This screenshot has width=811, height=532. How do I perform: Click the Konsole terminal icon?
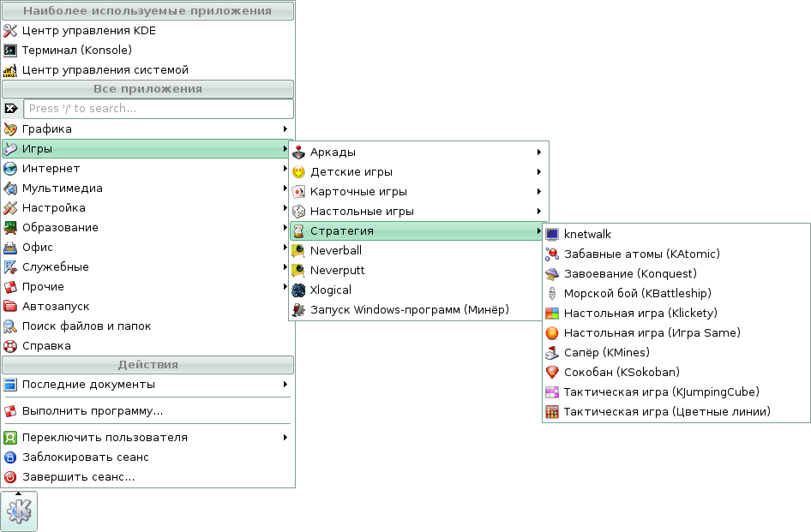(10, 51)
